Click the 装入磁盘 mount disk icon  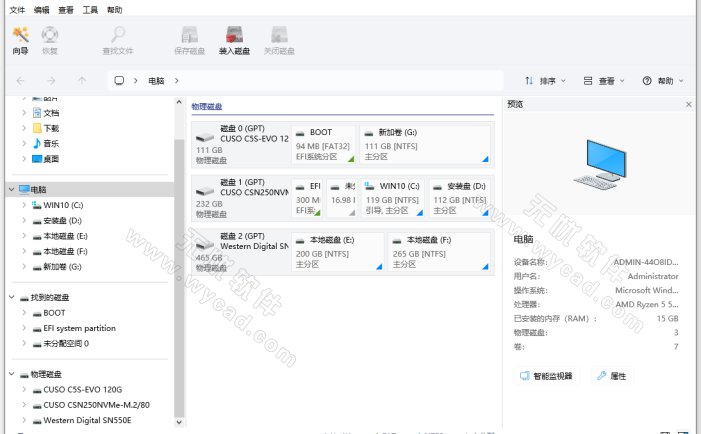(234, 40)
